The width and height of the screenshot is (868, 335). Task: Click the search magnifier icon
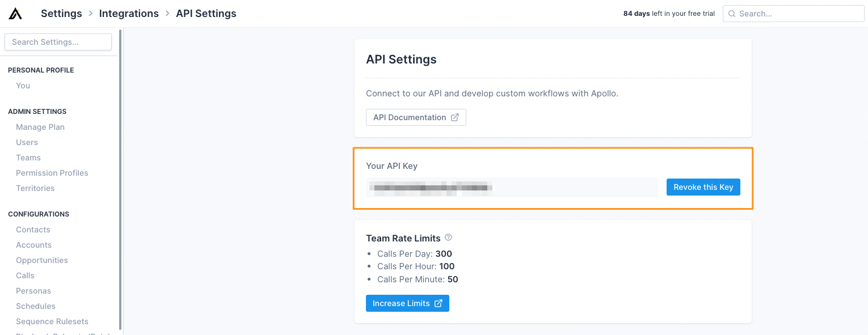click(732, 14)
